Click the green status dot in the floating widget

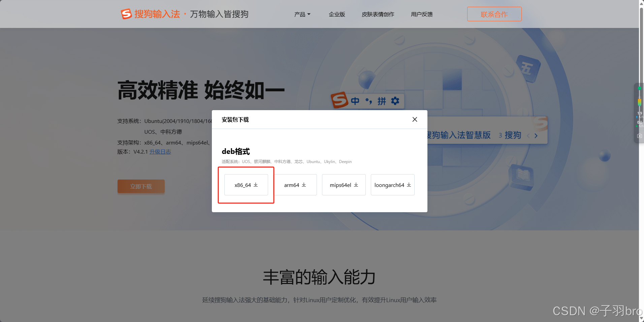639,88
